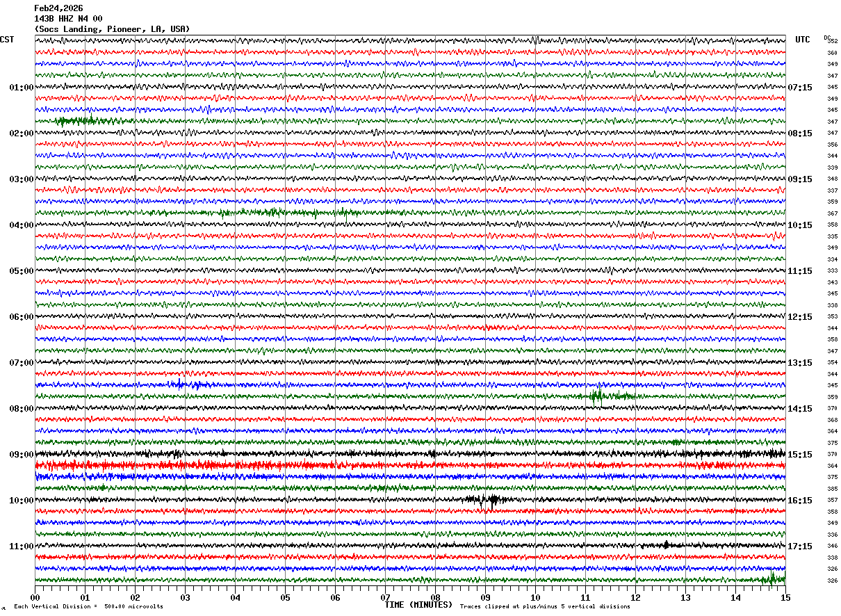The image size is (841, 616).
Task: Select station code text 143B HHZ N4 00
Action: pyautogui.click(x=68, y=19)
